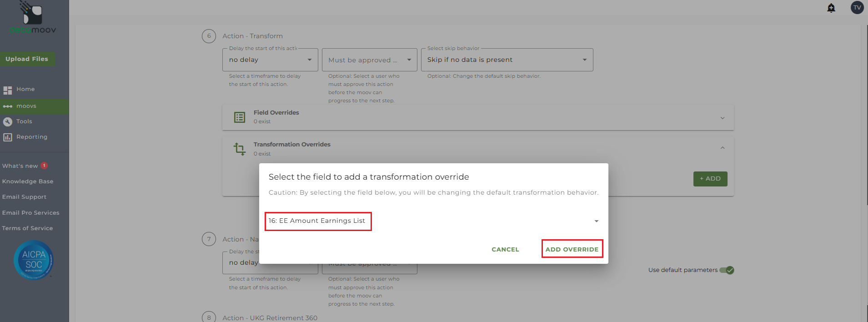Screen dimensions: 868x322
Task: Open the TV user avatar menu
Action: tap(857, 8)
